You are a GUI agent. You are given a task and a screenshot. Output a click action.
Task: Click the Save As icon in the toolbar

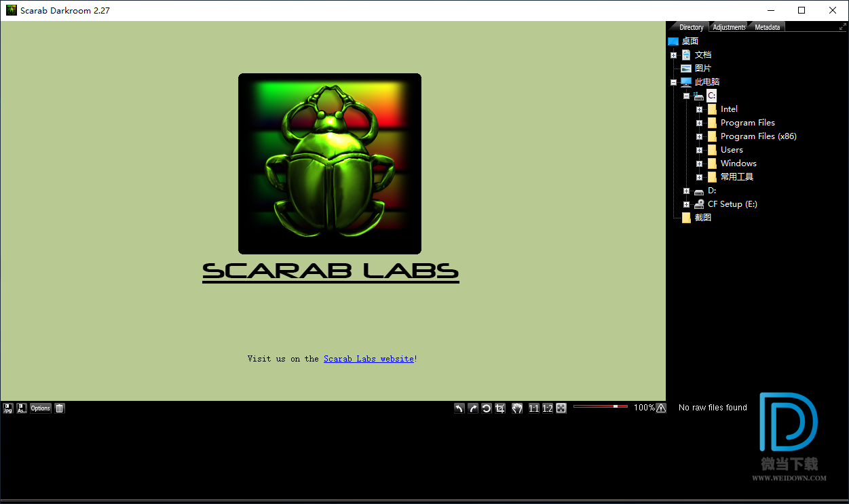click(22, 408)
